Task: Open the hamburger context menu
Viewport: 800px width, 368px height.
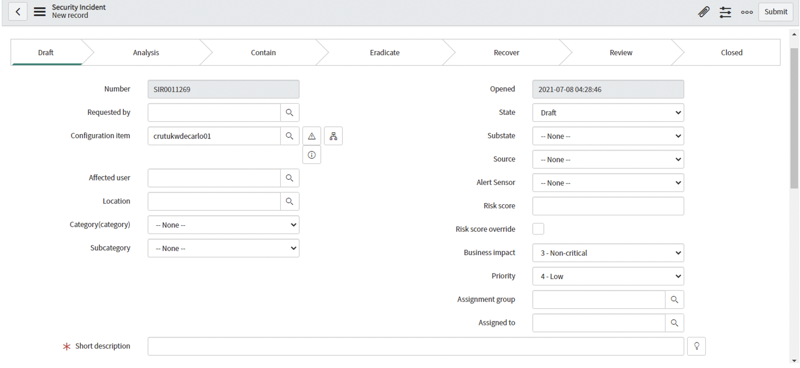Action: point(40,11)
